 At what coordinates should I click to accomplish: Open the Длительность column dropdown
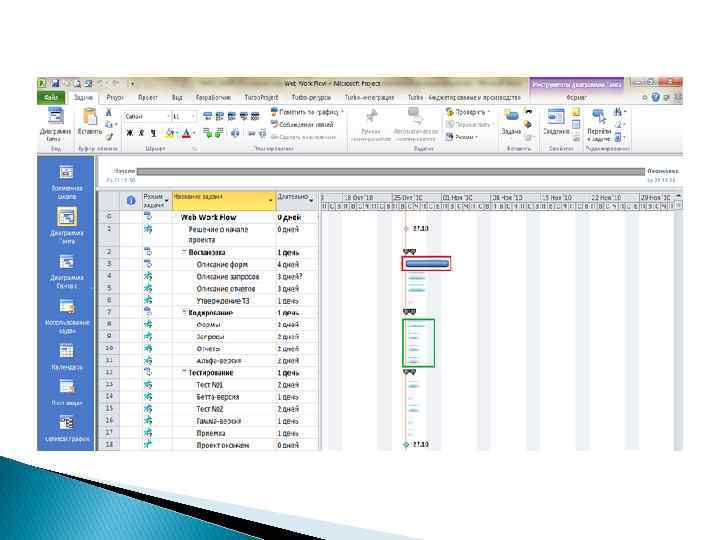point(311,201)
